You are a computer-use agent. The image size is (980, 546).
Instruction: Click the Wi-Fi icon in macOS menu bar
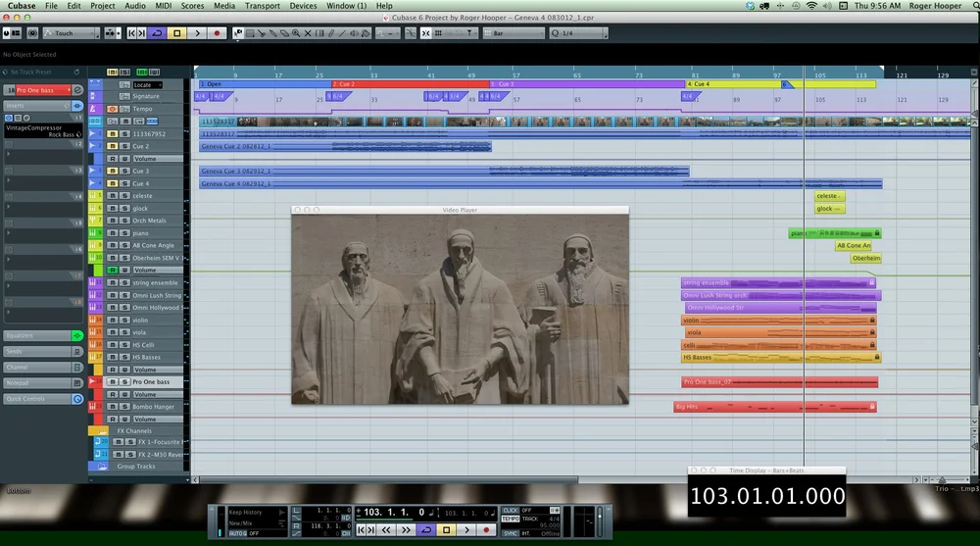(811, 6)
